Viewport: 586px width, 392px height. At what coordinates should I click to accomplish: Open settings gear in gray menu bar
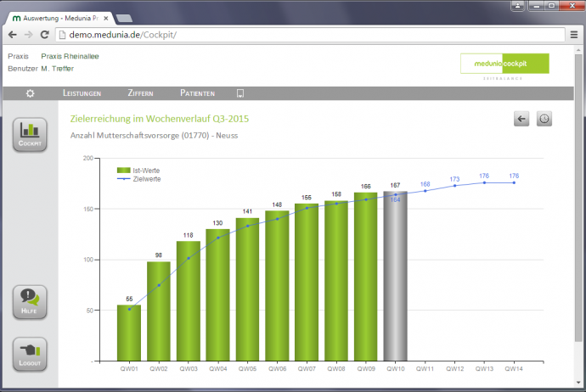[31, 93]
